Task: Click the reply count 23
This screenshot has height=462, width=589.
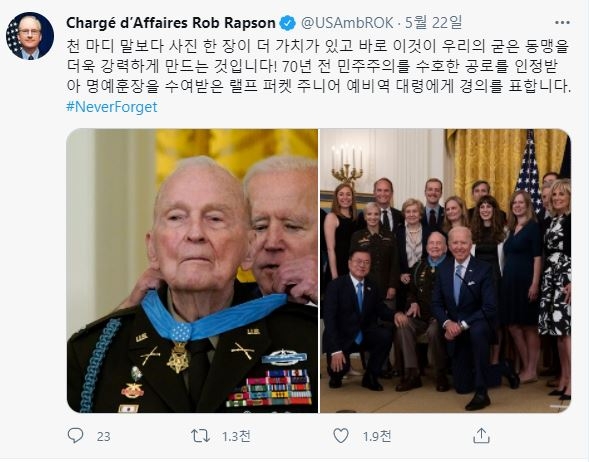Action: pyautogui.click(x=103, y=436)
